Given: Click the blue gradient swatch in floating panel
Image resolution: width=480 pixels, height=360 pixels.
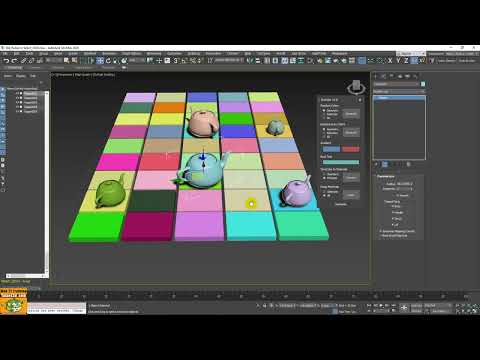Looking at the screenshot, I should pyautogui.click(x=331, y=149).
